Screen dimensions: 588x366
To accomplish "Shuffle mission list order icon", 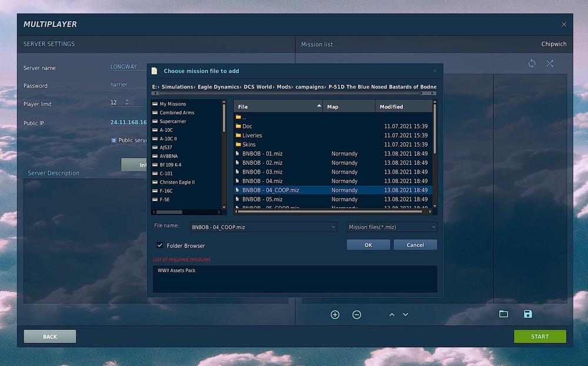I will tap(550, 64).
